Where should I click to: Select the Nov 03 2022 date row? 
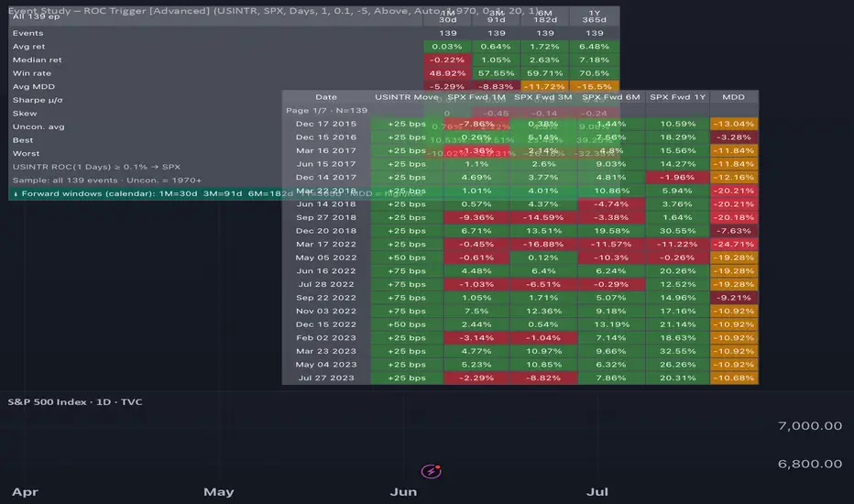pyautogui.click(x=325, y=311)
